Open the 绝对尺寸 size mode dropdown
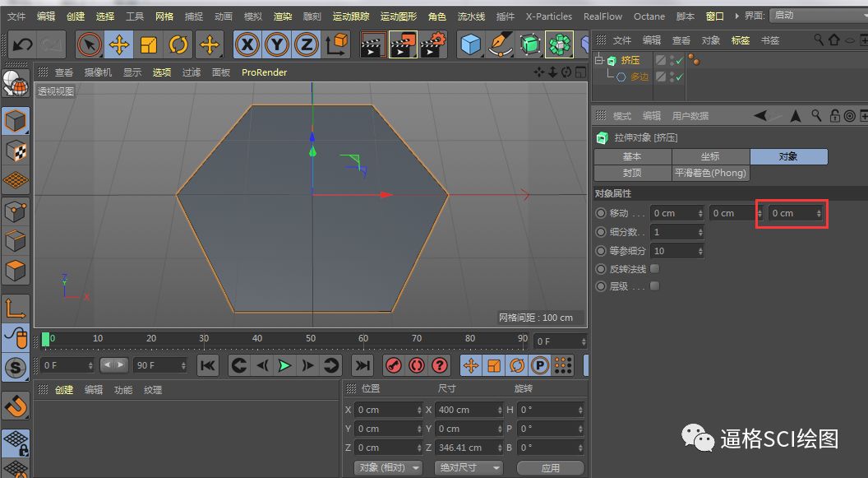 click(x=469, y=467)
